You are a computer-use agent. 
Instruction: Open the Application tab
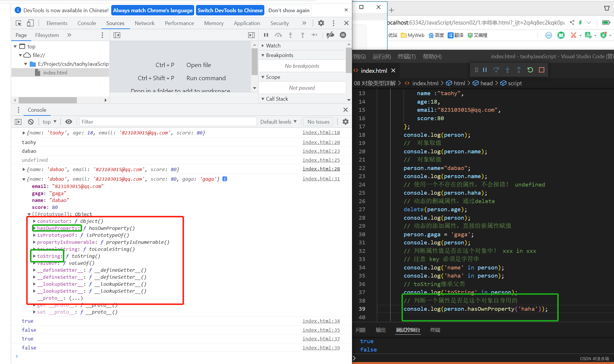tap(247, 23)
